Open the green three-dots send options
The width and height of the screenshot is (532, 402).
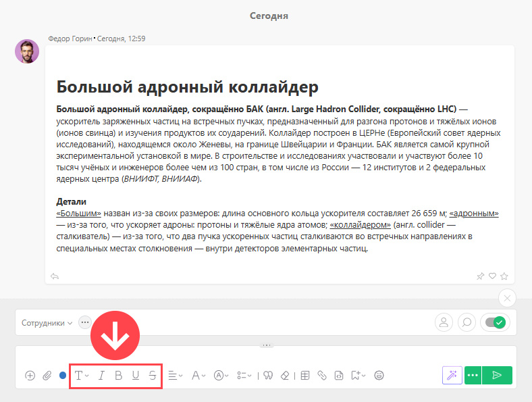473,375
